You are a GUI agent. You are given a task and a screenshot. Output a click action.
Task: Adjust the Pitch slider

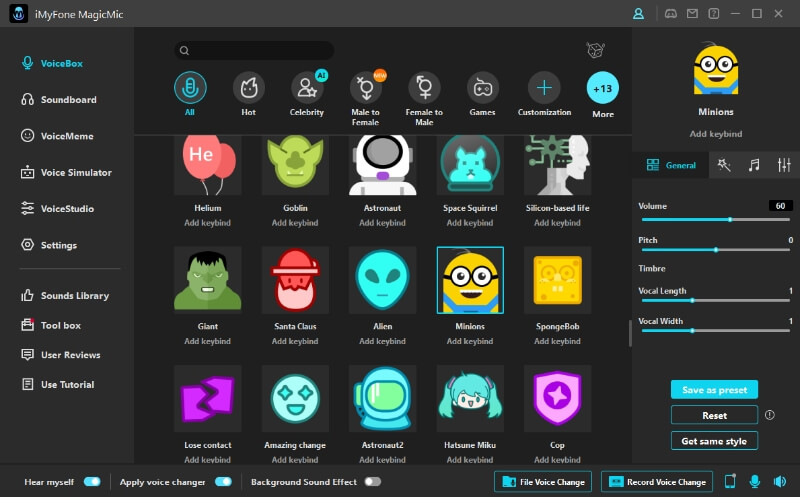click(716, 250)
